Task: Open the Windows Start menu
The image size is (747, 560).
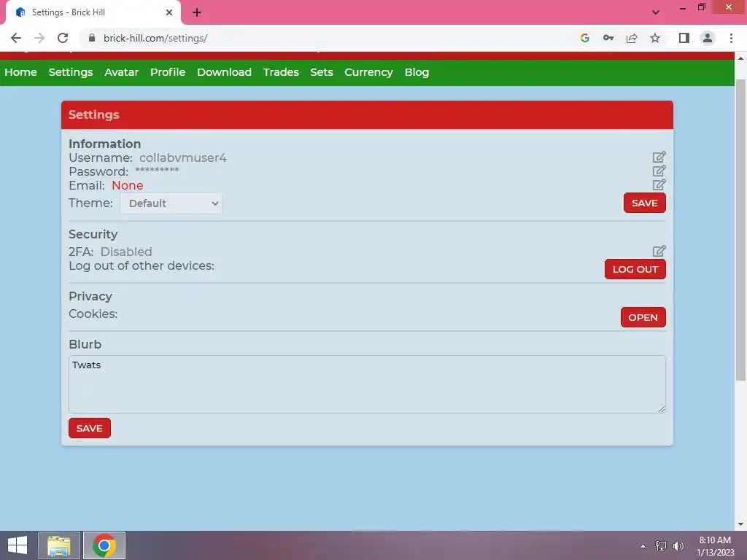Action: click(18, 545)
